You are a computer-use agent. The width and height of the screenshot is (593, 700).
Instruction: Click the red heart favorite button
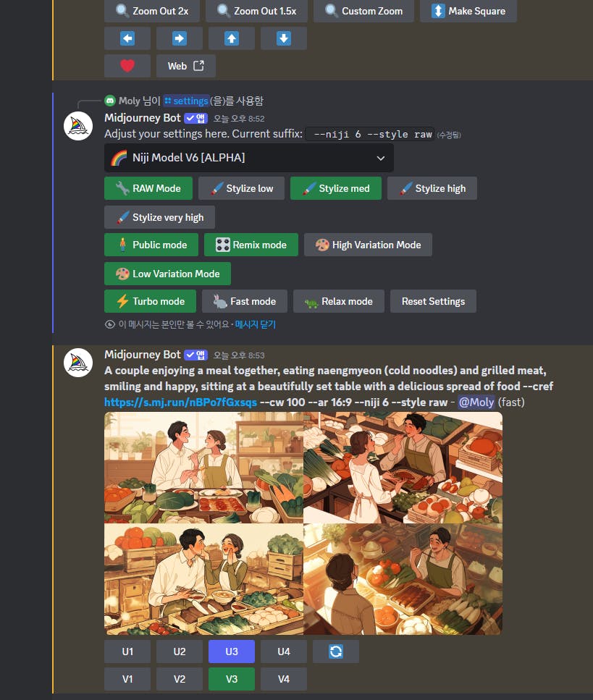[x=127, y=66]
